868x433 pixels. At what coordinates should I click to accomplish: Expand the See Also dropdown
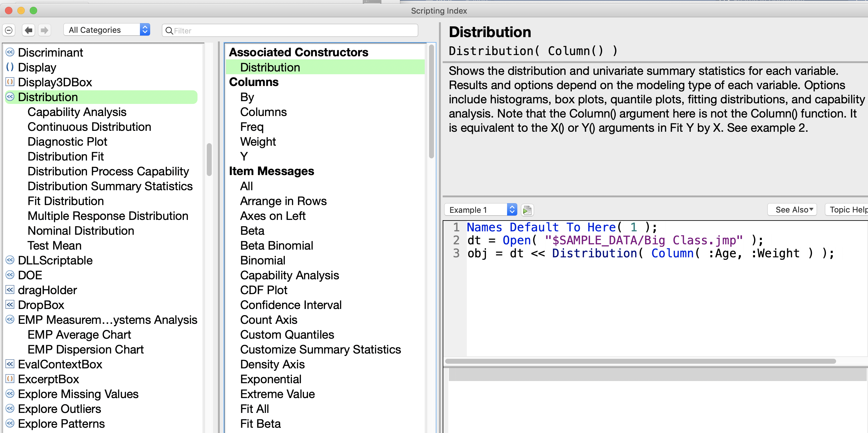792,210
